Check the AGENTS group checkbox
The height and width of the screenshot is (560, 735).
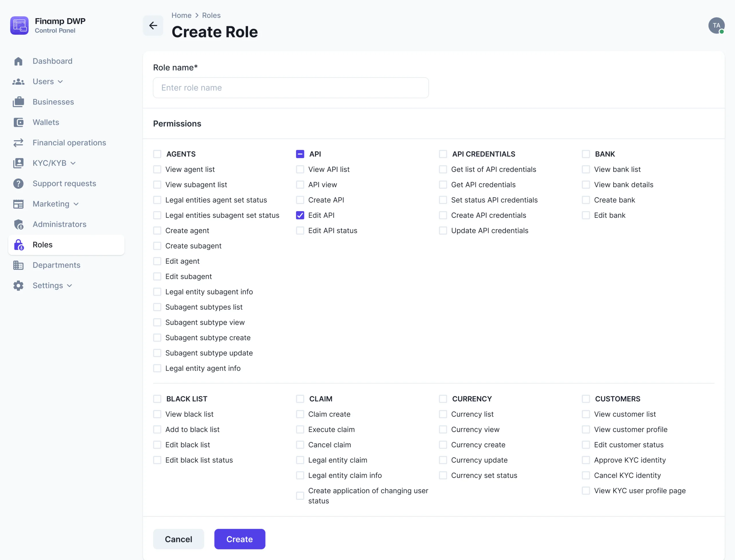pos(157,154)
